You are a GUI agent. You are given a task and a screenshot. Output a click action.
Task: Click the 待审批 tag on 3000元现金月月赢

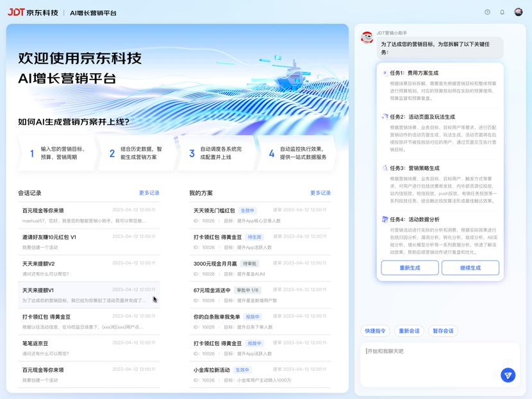[250, 264]
